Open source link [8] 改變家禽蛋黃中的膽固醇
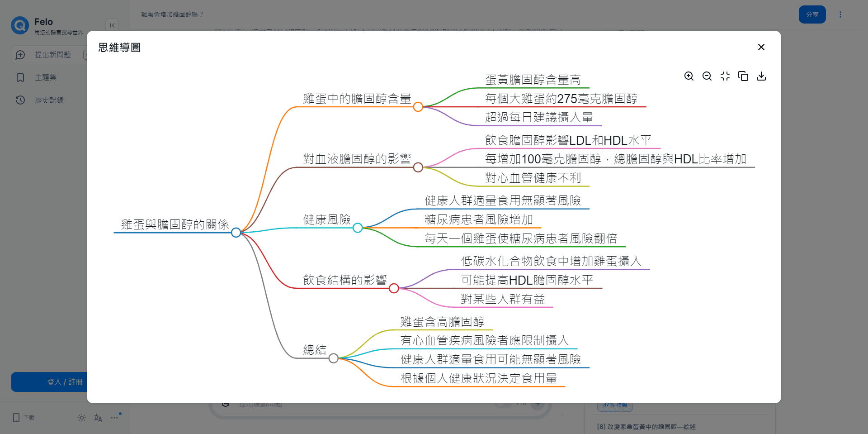Screen dimensions: 868x434 point(646,427)
